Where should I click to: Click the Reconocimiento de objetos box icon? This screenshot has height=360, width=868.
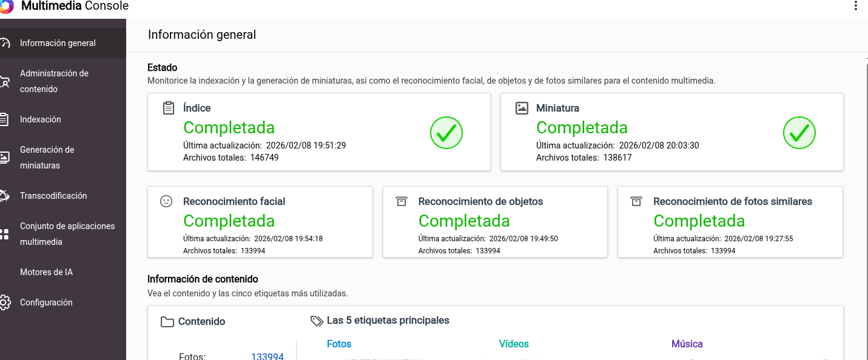click(x=401, y=201)
